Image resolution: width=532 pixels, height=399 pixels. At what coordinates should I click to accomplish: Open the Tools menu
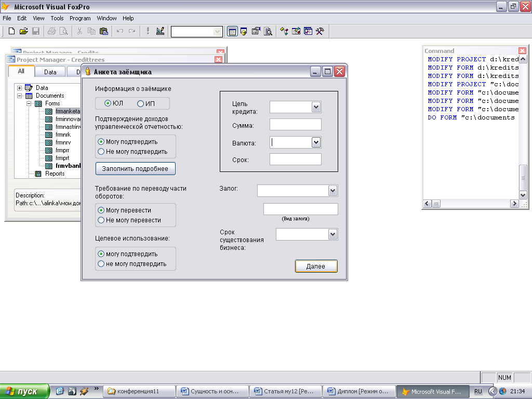tap(57, 18)
